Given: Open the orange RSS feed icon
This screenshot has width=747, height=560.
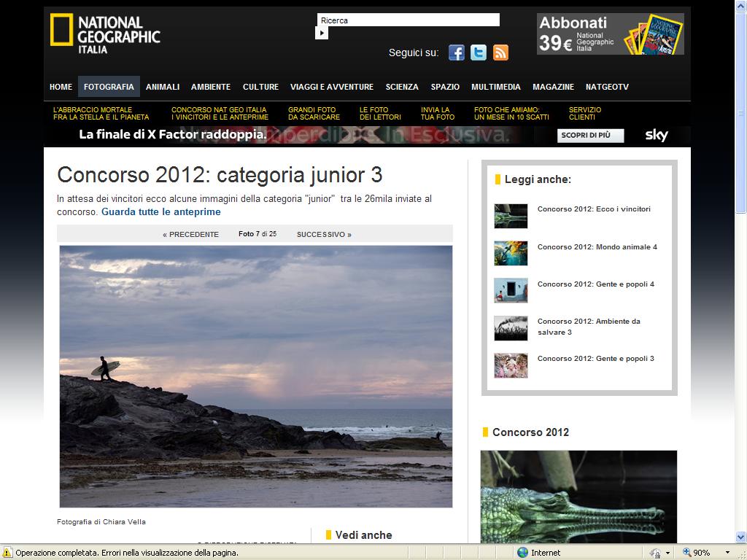Looking at the screenshot, I should click(500, 52).
